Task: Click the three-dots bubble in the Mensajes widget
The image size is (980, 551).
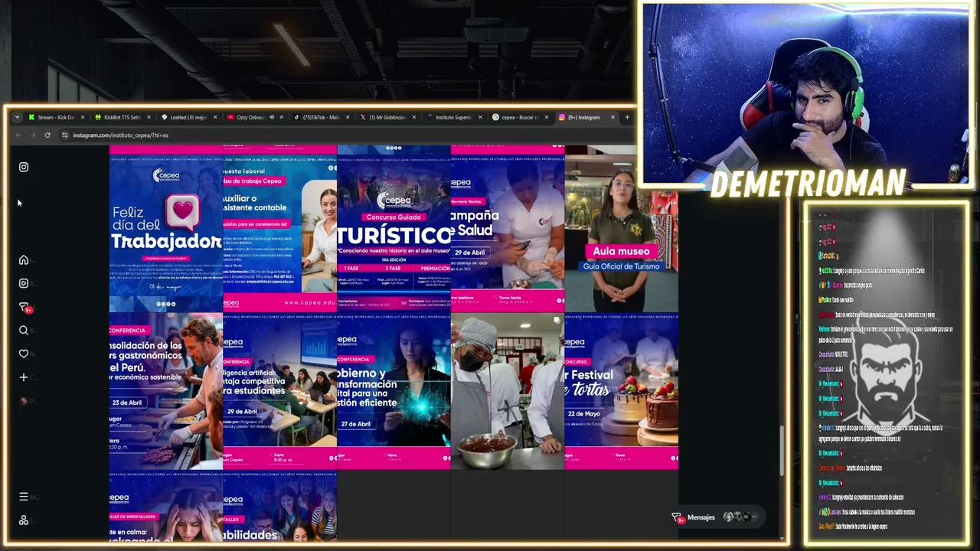Action: point(754,517)
